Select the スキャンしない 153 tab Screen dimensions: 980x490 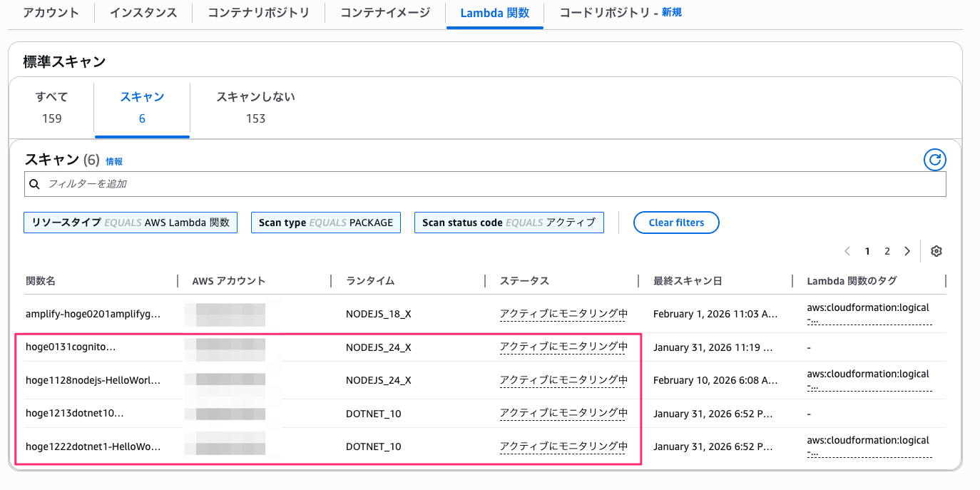(255, 108)
